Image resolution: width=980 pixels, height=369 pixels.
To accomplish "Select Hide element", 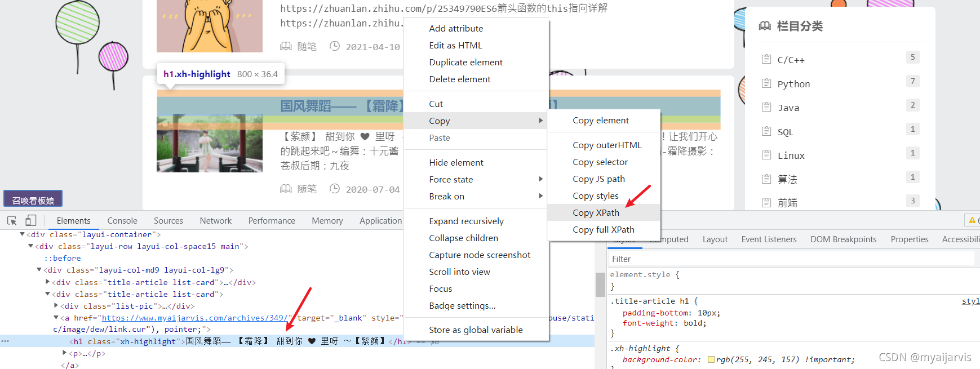I will 476,162.
